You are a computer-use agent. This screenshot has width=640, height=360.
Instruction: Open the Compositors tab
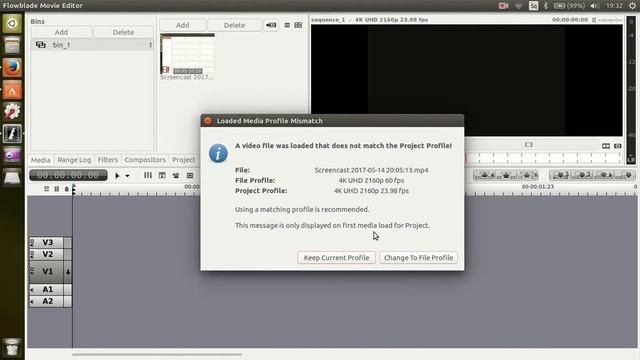pos(145,160)
